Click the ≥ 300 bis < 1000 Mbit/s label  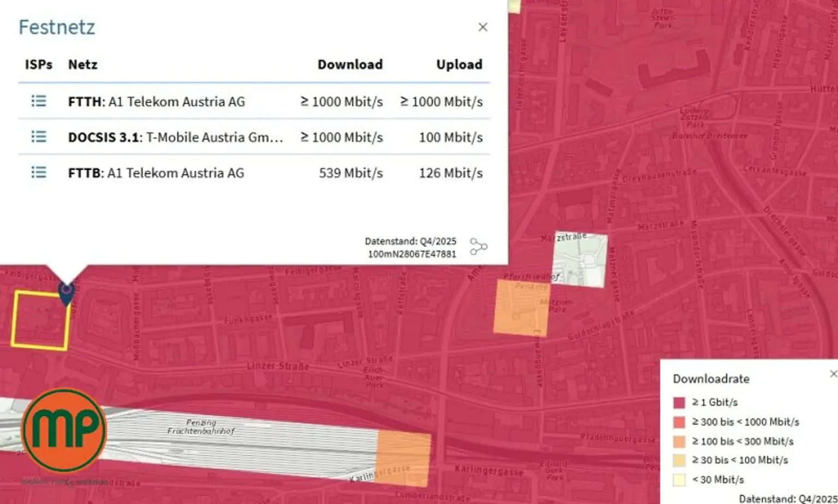(x=745, y=422)
